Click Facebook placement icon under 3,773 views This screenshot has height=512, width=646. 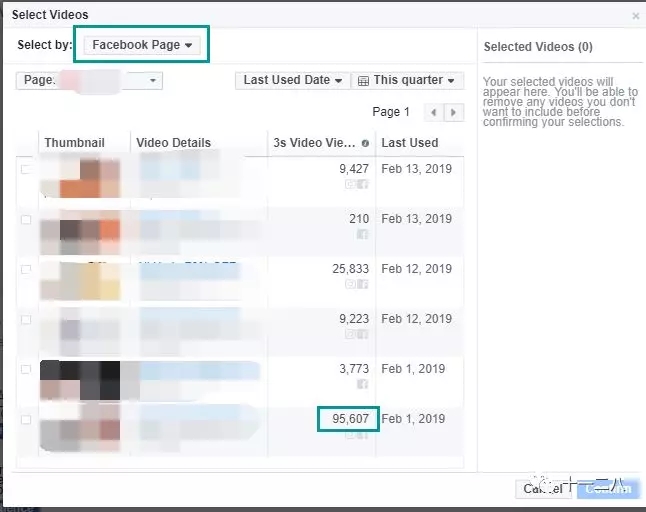tap(363, 384)
